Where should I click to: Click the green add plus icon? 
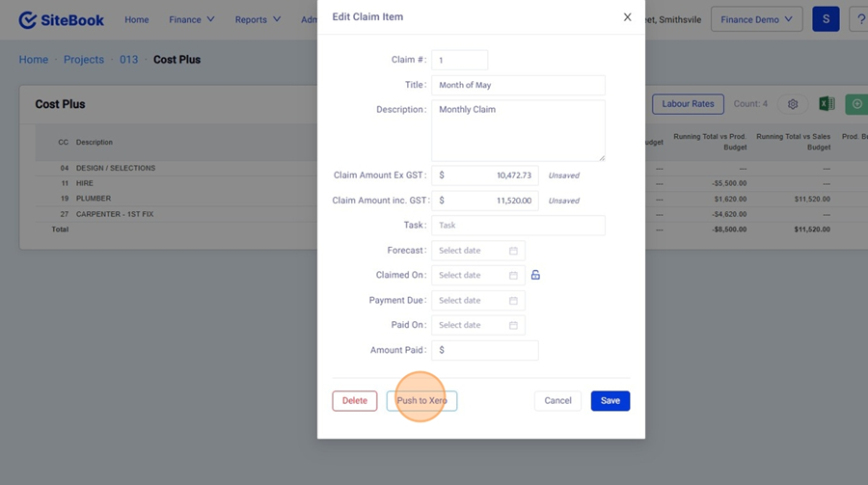tap(856, 104)
